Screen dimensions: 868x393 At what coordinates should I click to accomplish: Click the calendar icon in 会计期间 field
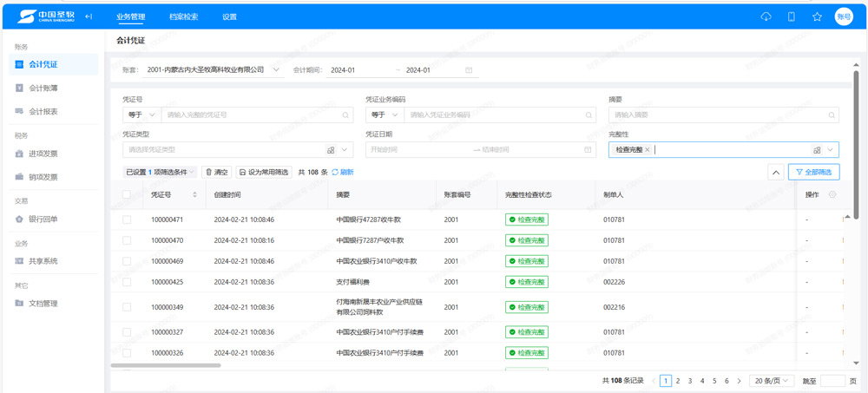[469, 70]
